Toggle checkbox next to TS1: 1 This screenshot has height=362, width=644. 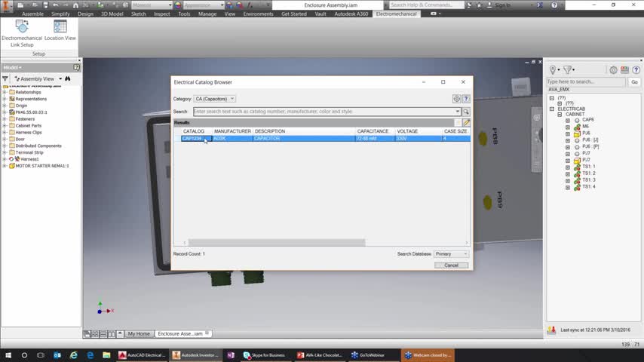(x=568, y=167)
